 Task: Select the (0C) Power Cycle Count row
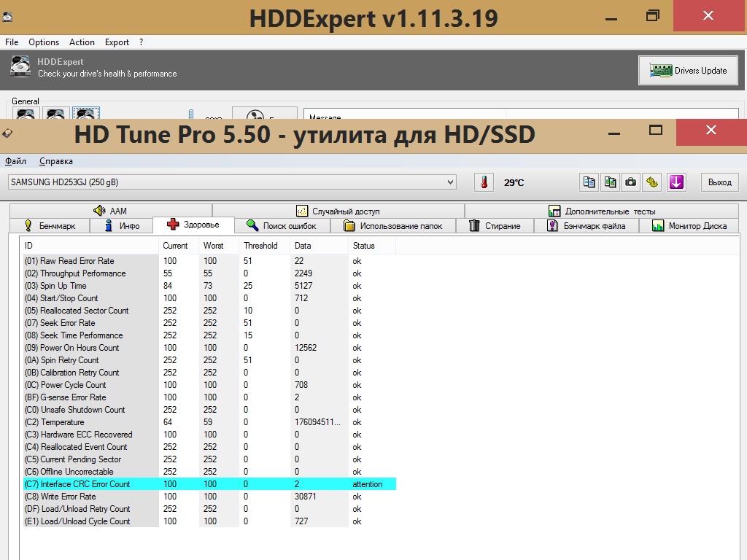click(x=209, y=385)
